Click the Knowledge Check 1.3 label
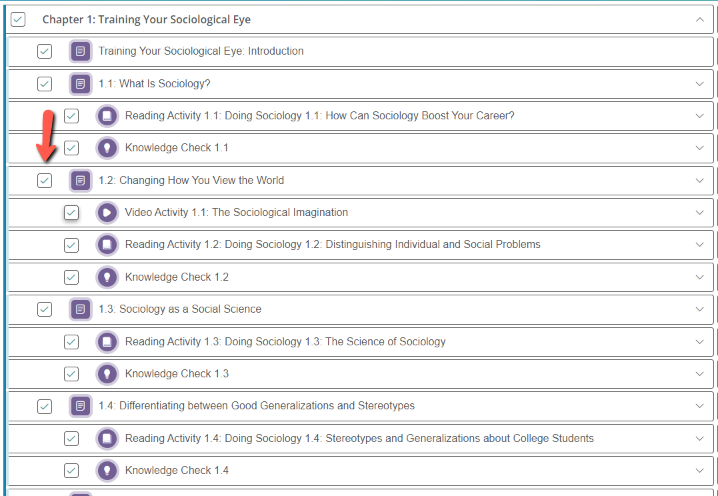718x496 pixels. tap(177, 374)
